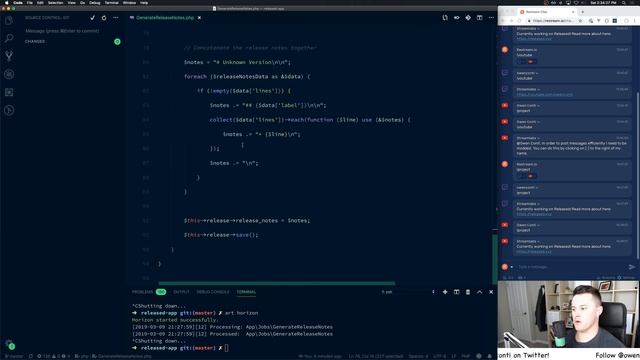This screenshot has height=360, width=640.
Task: Click the notification bell in status bar
Action: point(489,356)
